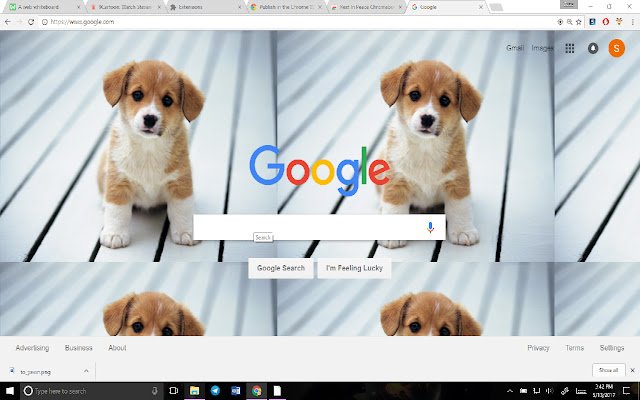Click the address bar URL
Screen dimensions: 640x400
(82, 22)
